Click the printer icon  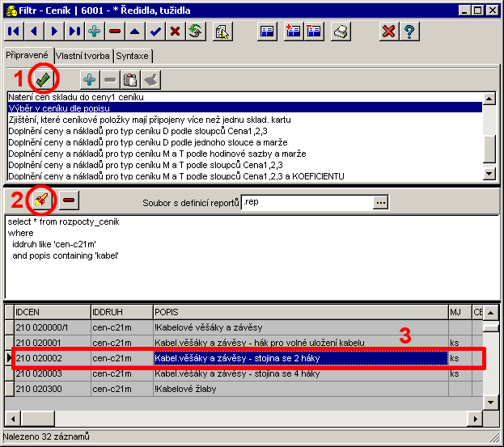coord(341,32)
